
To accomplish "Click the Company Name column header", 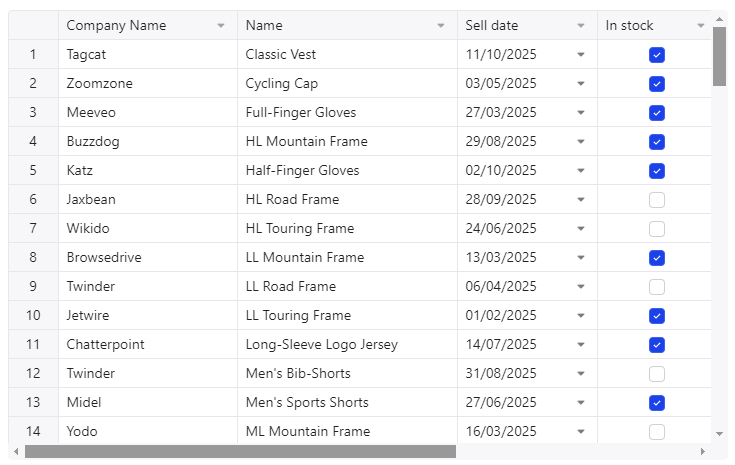I will [130, 26].
